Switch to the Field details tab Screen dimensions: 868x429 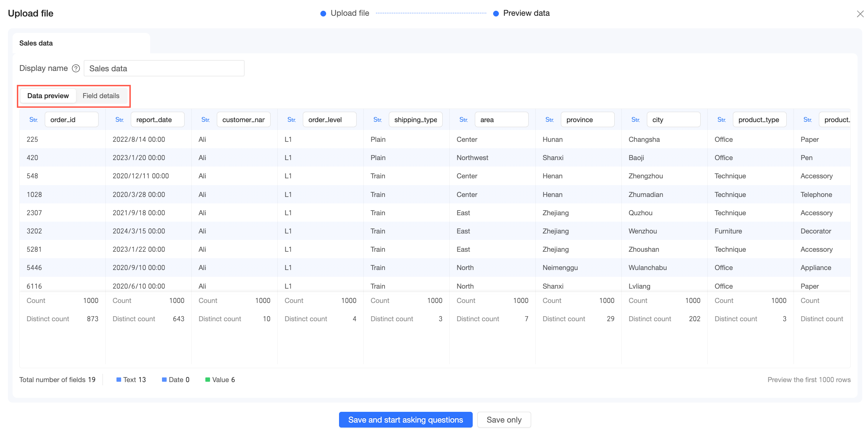(x=101, y=96)
